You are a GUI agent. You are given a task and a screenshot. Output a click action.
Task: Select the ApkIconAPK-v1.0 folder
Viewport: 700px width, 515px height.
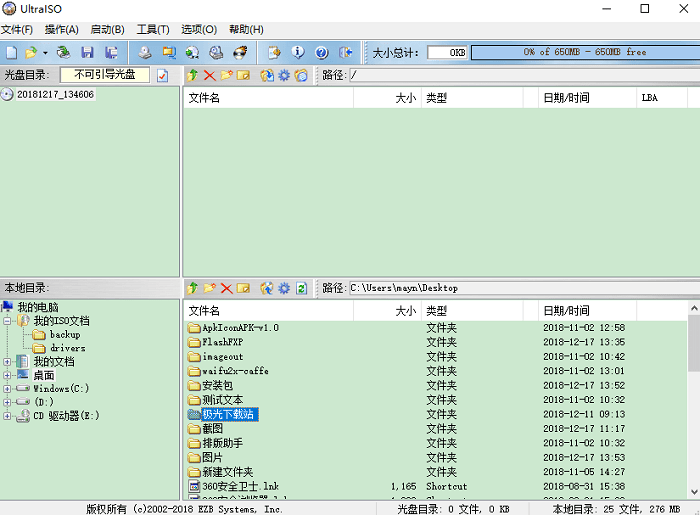tap(241, 328)
